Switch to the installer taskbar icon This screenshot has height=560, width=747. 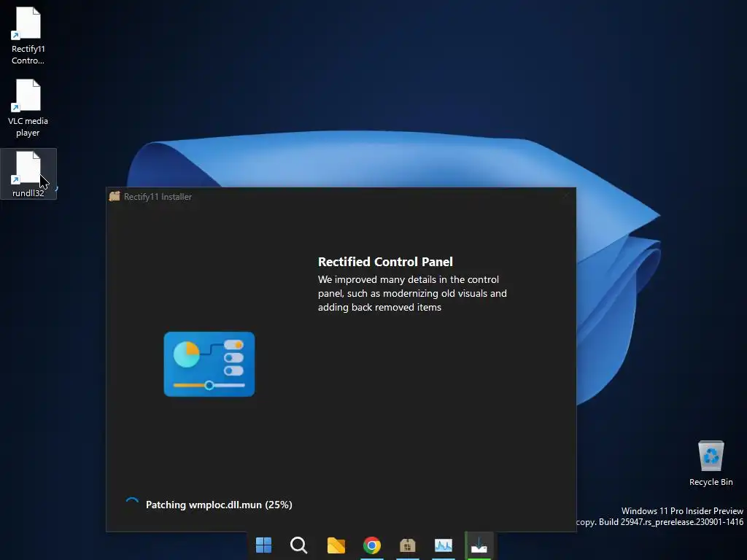tap(479, 545)
